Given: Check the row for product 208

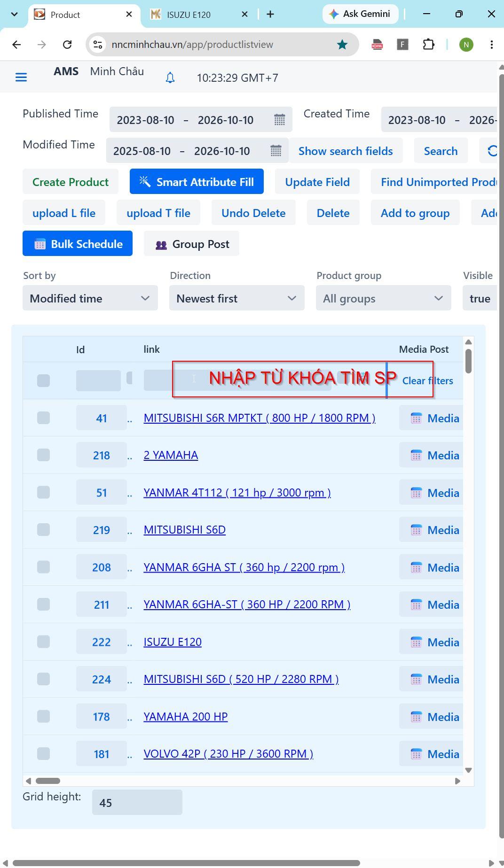Looking at the screenshot, I should click(43, 567).
